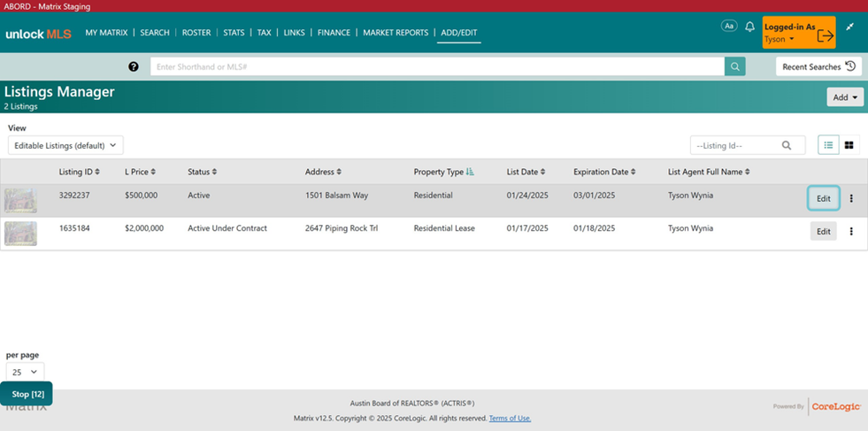Open the SEARCH menu
The height and width of the screenshot is (431, 868).
tap(155, 33)
